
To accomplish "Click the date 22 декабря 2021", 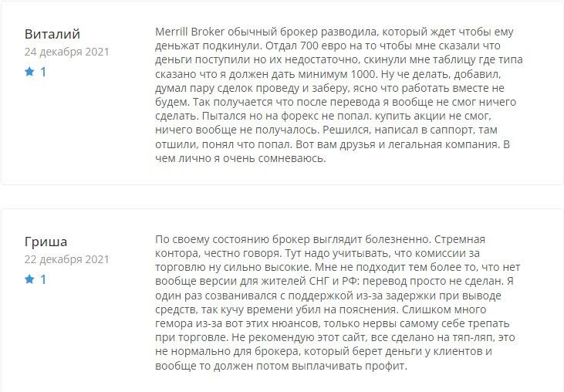I will click(67, 260).
